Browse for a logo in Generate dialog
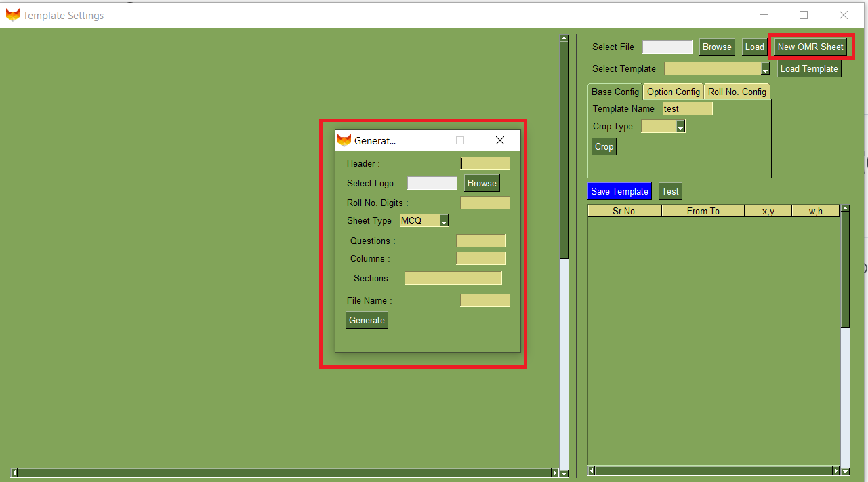Viewport: 868px width, 482px height. tap(482, 183)
